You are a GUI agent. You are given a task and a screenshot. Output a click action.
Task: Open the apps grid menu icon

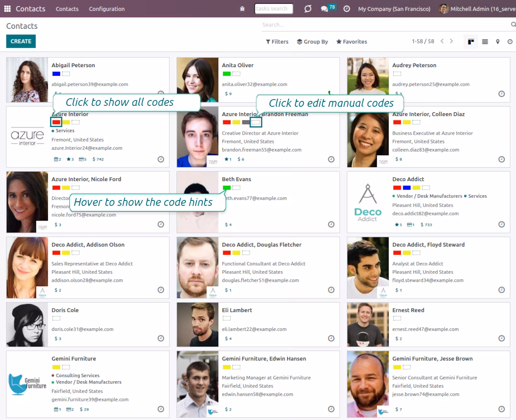click(7, 9)
